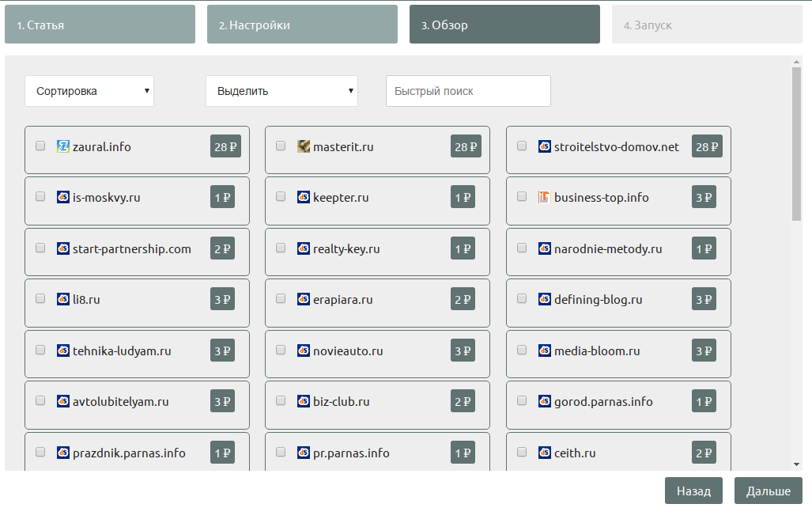Expand the Выделить dropdown

tap(281, 91)
